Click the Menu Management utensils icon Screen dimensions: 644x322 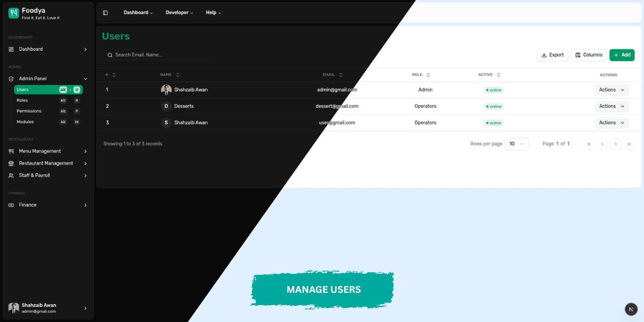click(x=10, y=151)
